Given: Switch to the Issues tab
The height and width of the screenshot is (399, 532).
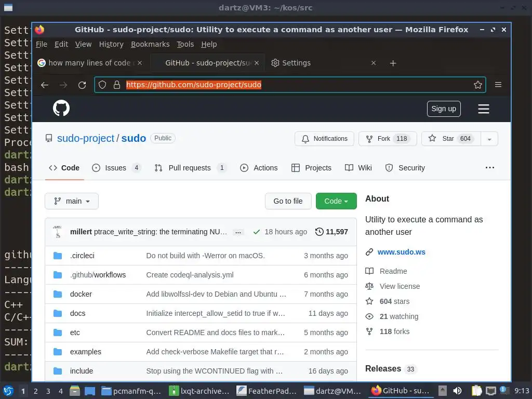Looking at the screenshot, I should [x=116, y=168].
